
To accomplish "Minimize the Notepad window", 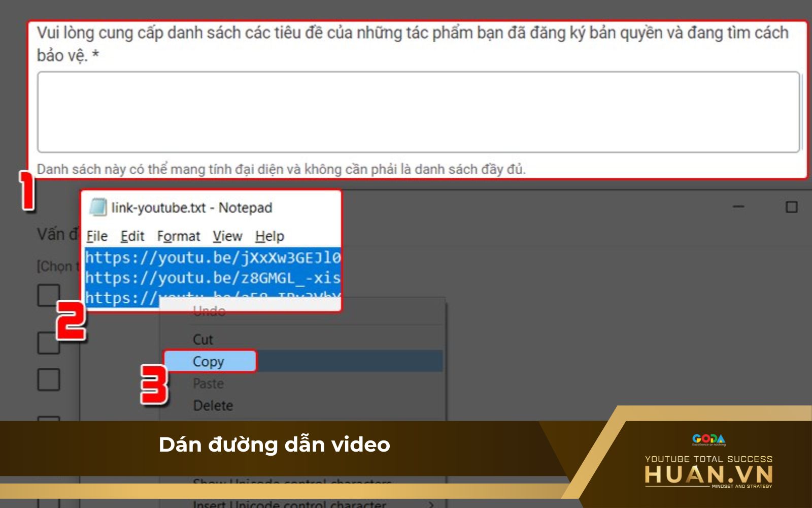I will click(x=739, y=207).
